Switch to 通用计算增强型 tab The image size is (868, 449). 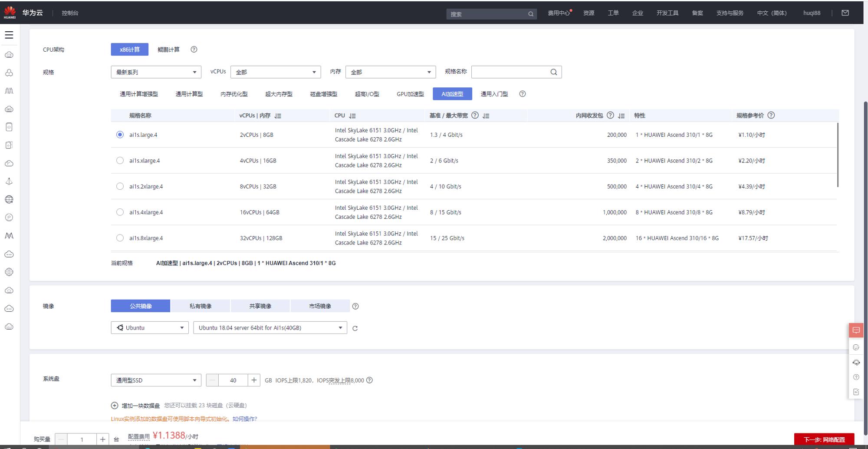click(x=139, y=94)
